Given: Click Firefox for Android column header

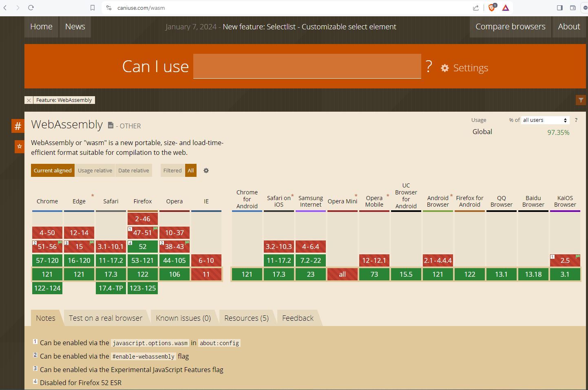Looking at the screenshot, I should 470,201.
